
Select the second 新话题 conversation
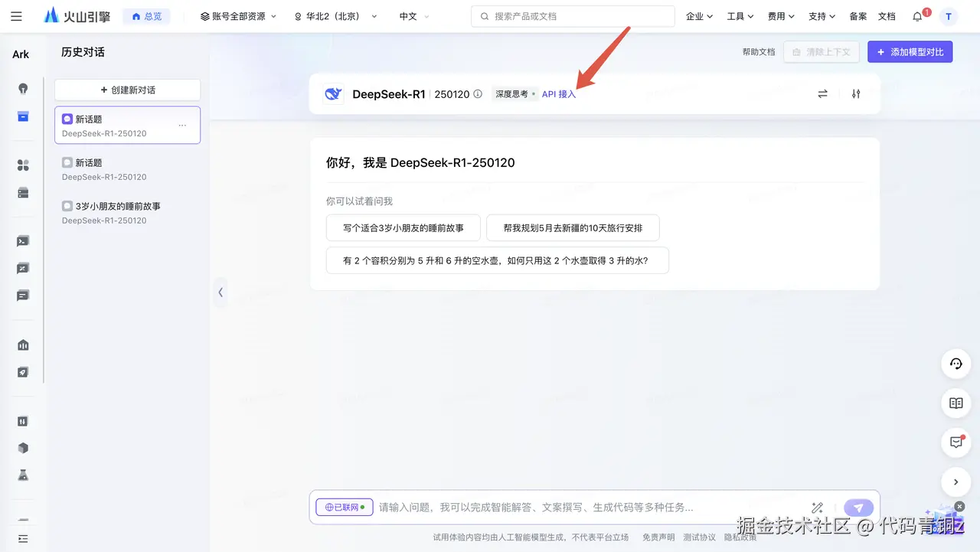(127, 169)
